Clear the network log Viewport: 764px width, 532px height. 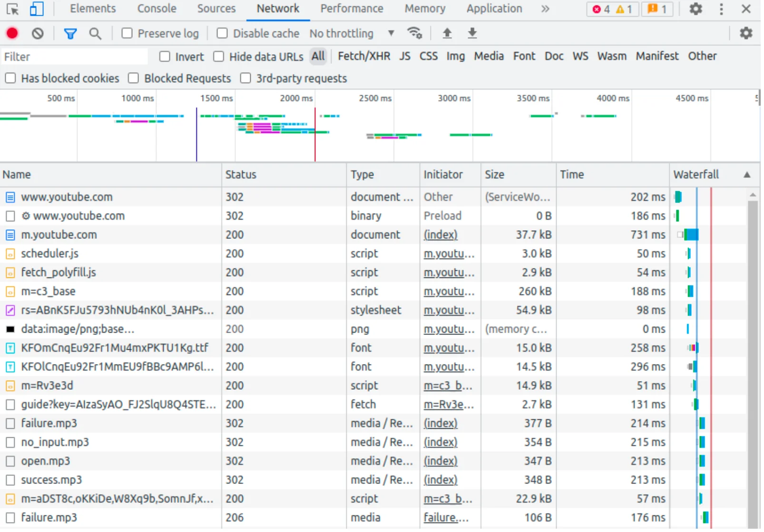tap(38, 33)
